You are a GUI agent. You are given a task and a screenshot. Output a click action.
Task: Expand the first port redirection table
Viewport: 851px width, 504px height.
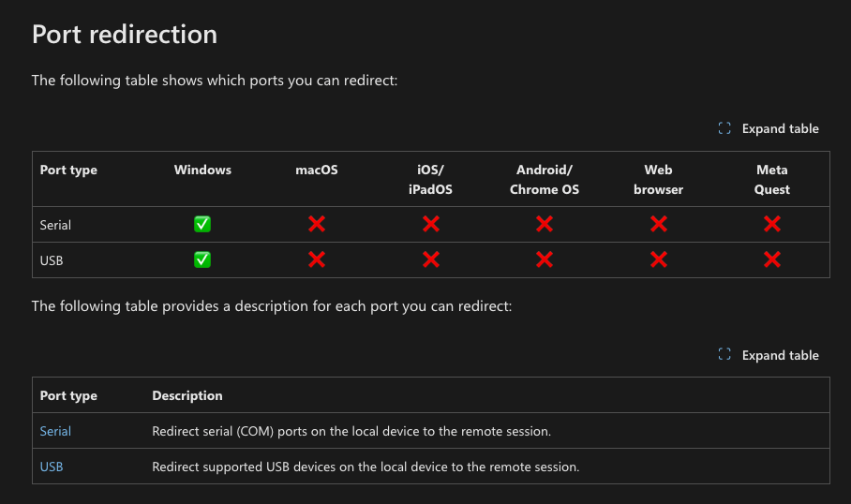pyautogui.click(x=769, y=128)
